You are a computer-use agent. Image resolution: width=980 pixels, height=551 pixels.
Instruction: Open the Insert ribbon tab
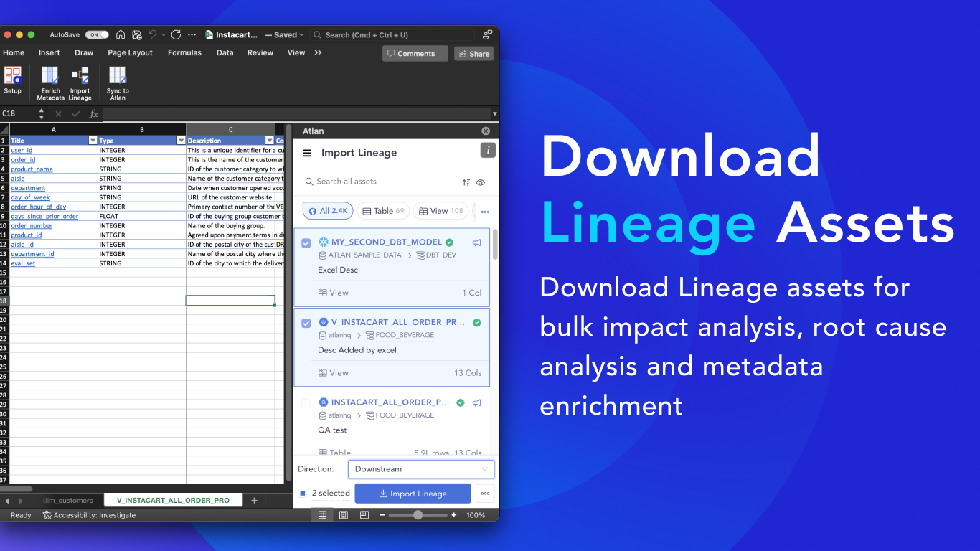(50, 52)
